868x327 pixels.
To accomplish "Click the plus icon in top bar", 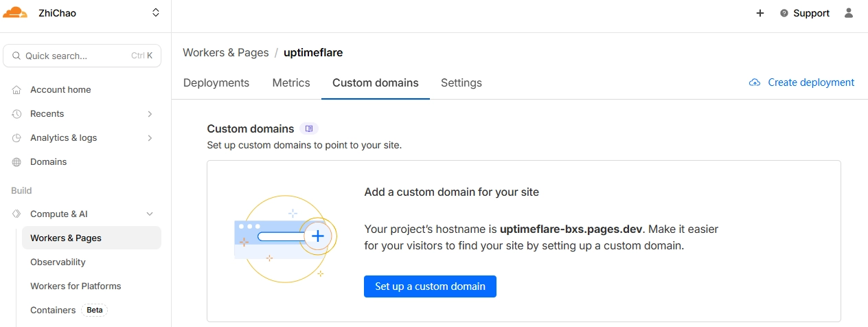I will coord(760,13).
